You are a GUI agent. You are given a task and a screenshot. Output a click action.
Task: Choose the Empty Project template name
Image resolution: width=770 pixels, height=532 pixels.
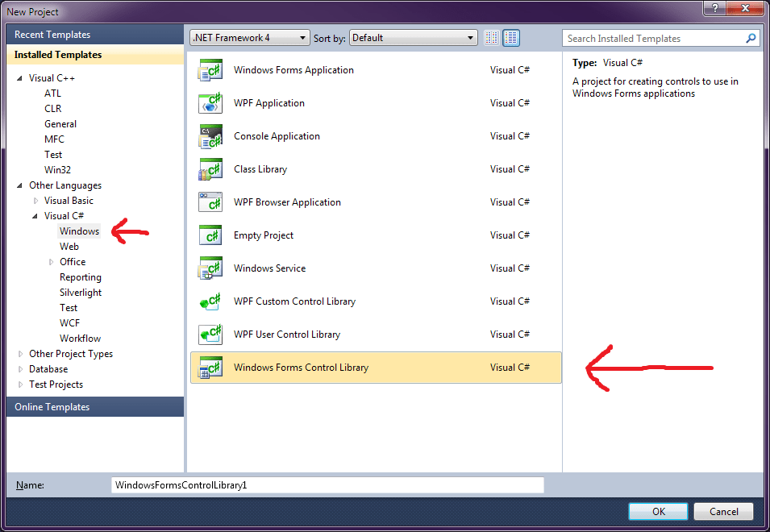pyautogui.click(x=263, y=235)
